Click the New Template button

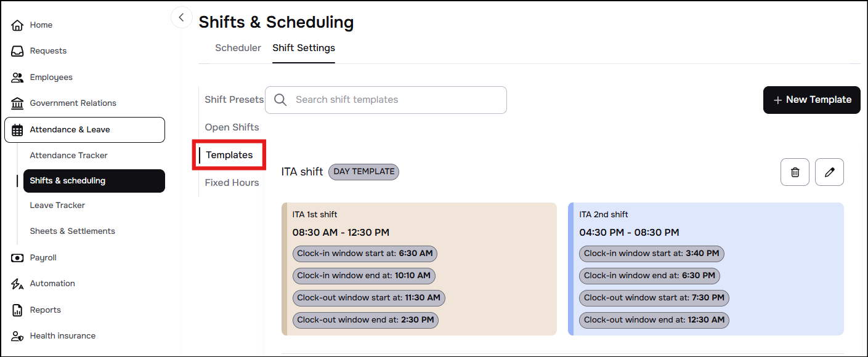[812, 100]
